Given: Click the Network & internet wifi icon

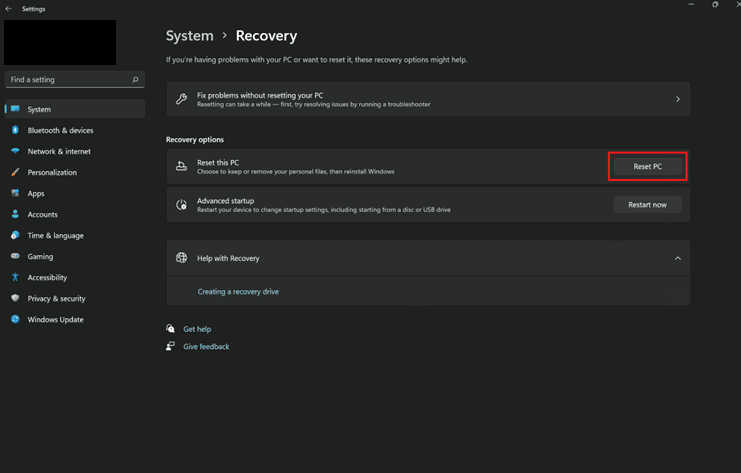Looking at the screenshot, I should tap(16, 151).
